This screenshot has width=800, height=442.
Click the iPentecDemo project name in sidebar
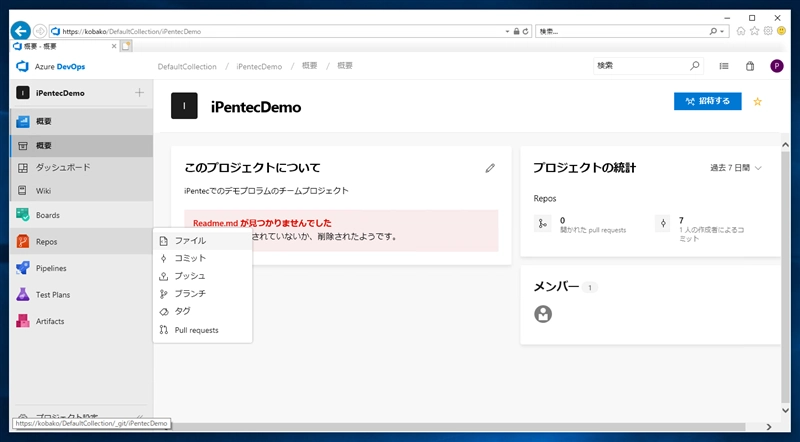click(60, 93)
